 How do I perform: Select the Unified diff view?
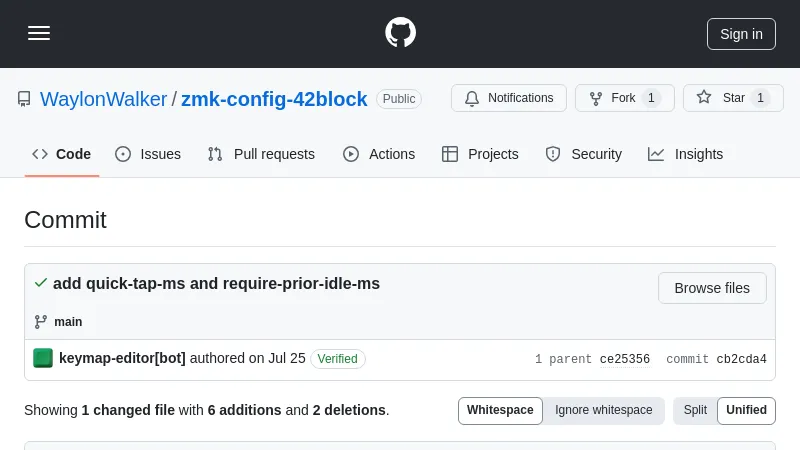pos(746,410)
